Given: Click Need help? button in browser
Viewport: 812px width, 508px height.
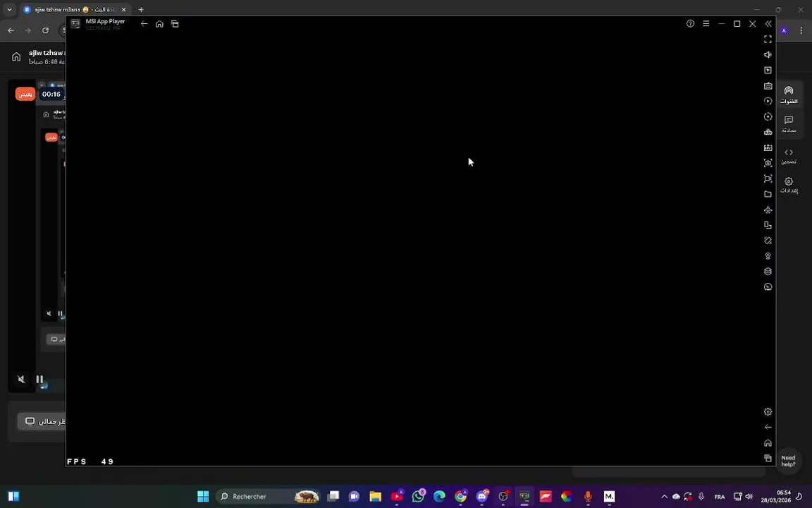Looking at the screenshot, I should 788,461.
